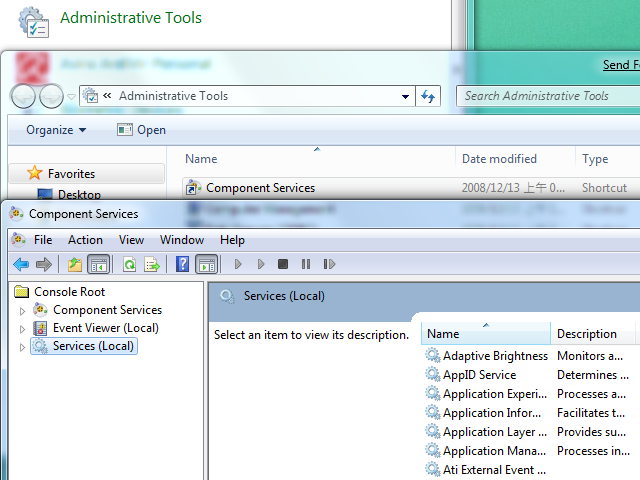Image resolution: width=640 pixels, height=480 pixels.
Task: Click the MMC icon left of File menu
Action: click(18, 240)
